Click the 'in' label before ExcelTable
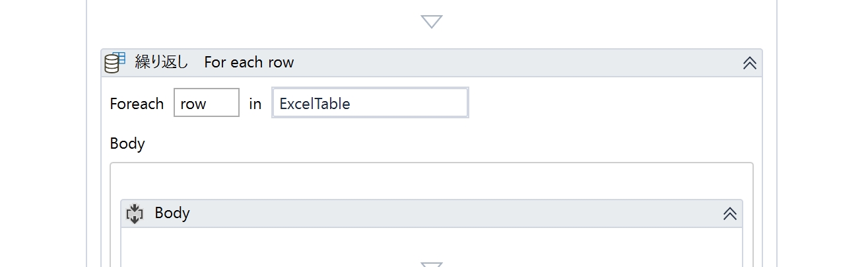This screenshot has width=868, height=267. click(255, 104)
